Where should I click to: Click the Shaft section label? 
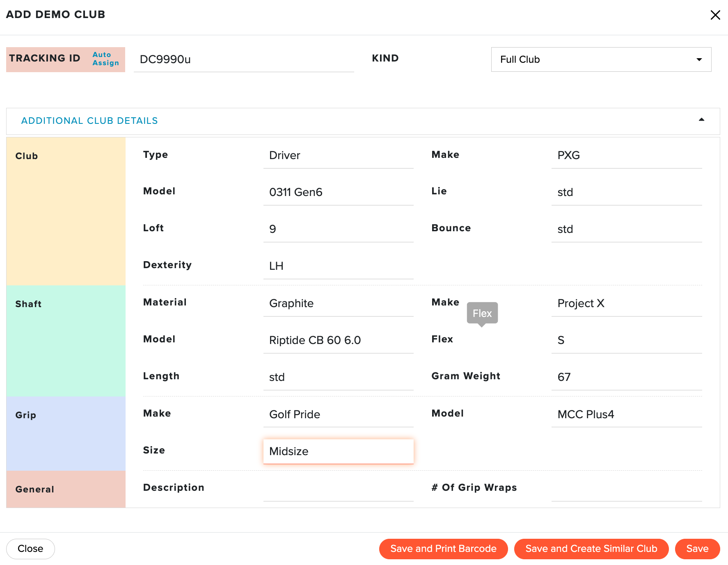28,304
